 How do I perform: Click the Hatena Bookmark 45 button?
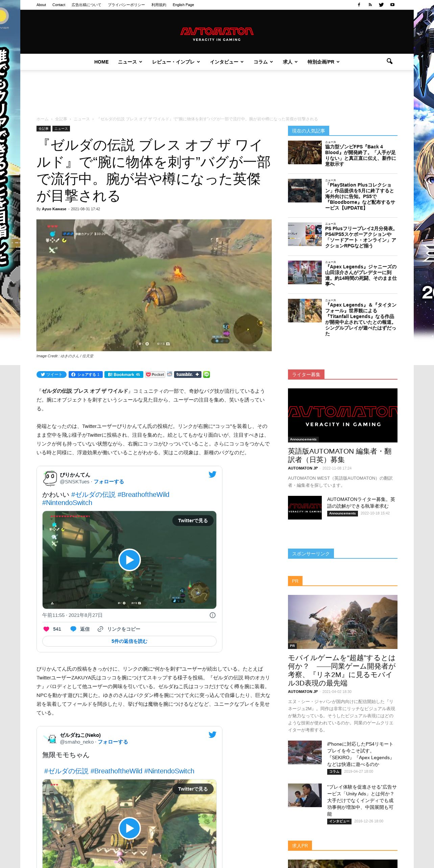coord(124,375)
